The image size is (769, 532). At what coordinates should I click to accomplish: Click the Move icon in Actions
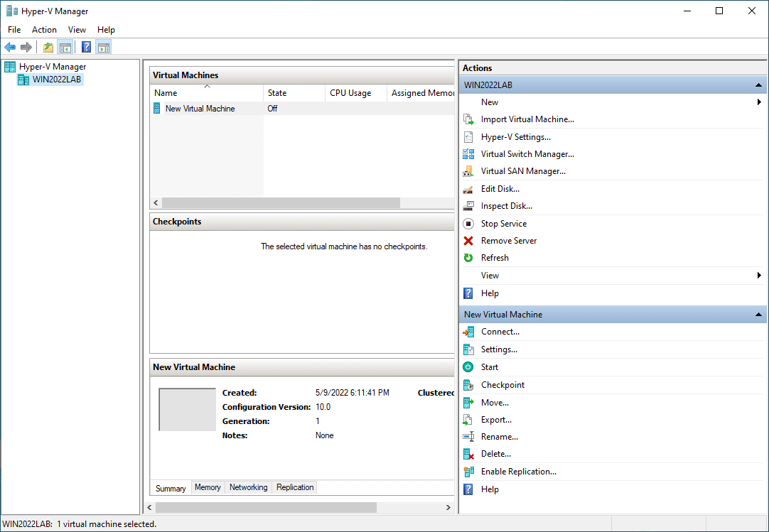[468, 403]
